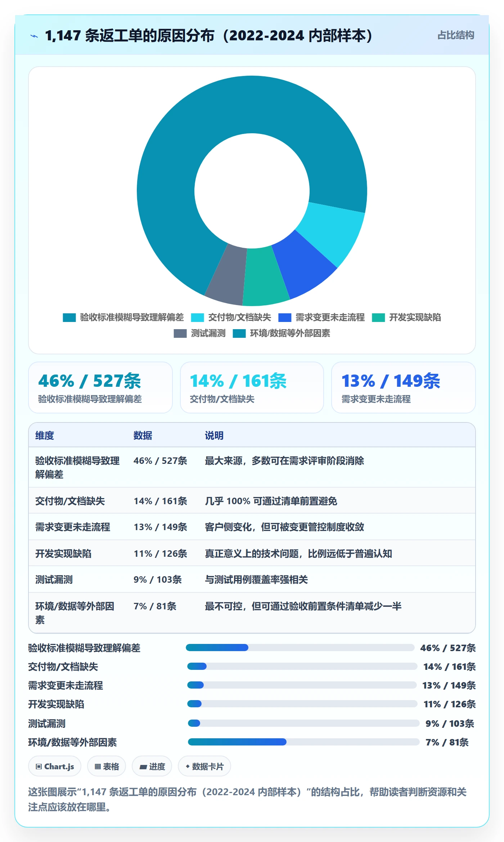504x842 pixels.
Task: Open the 46% / 527条 stat card
Action: 100,388
